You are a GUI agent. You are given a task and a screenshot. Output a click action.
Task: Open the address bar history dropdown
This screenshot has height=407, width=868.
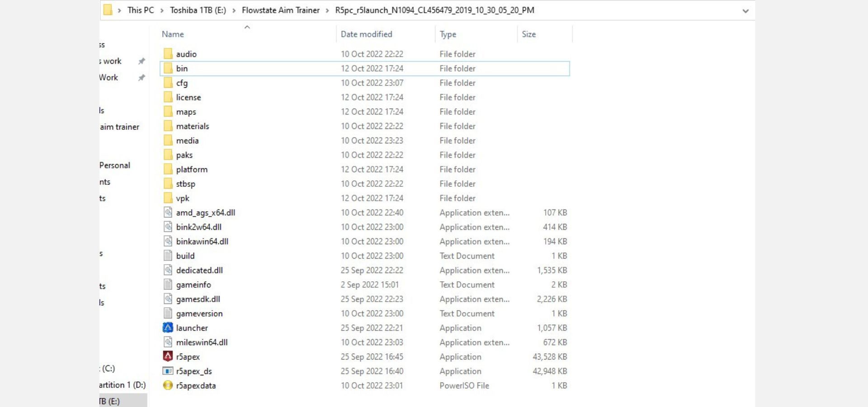[x=745, y=10]
